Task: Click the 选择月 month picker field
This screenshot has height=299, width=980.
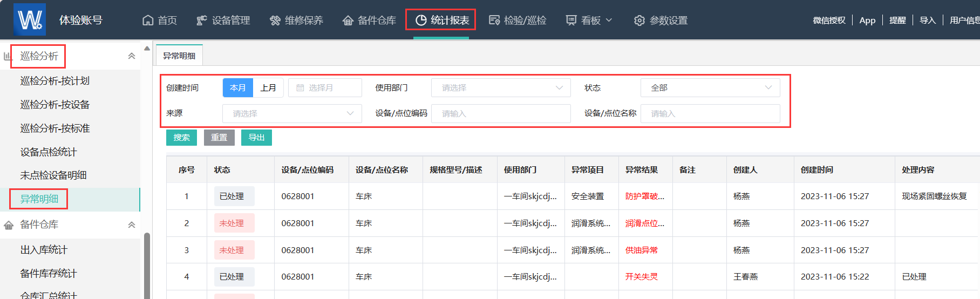Action: (325, 88)
